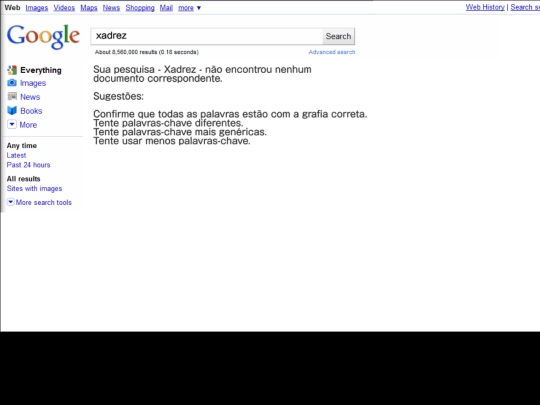Select the sidebar News filter

[x=30, y=97]
